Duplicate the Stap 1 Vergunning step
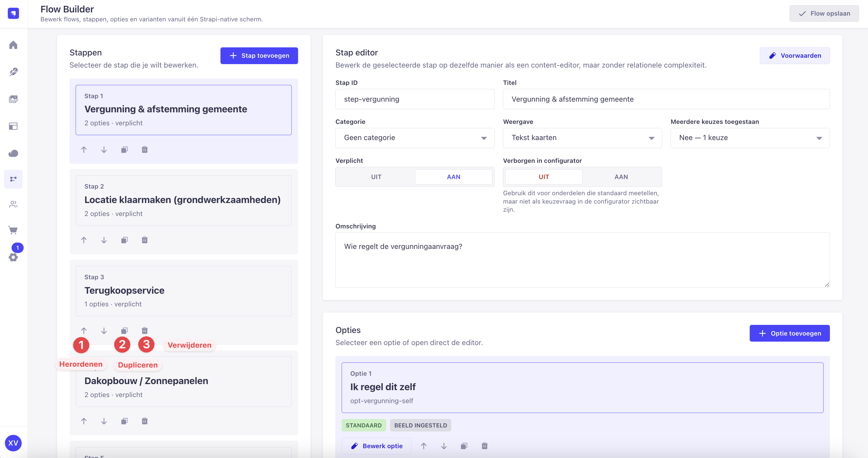Image resolution: width=868 pixels, height=458 pixels. coord(124,149)
